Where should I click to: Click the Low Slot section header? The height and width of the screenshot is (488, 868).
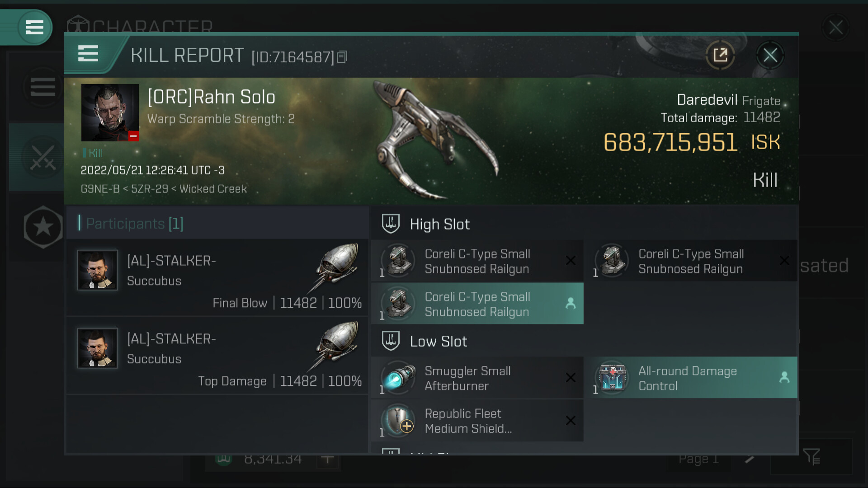point(438,342)
